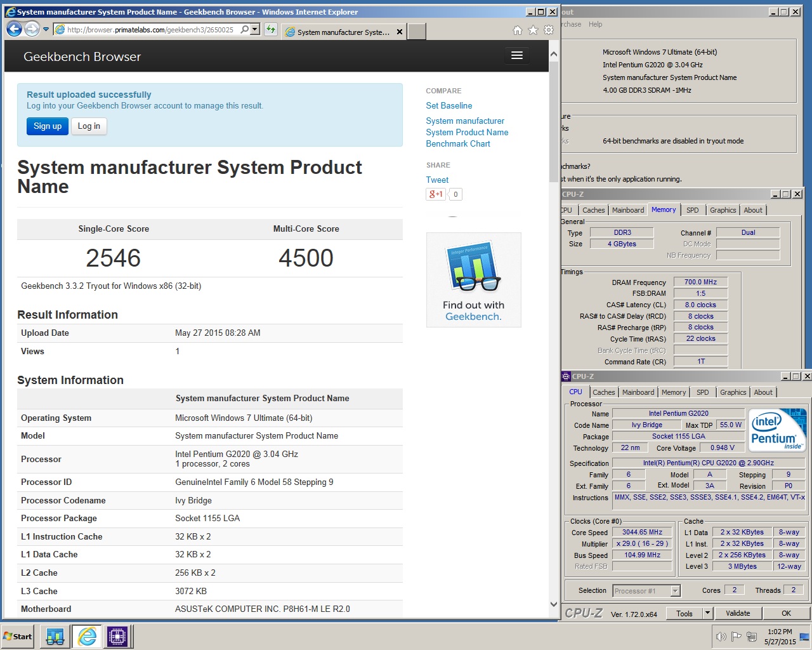Open Graphics tab in lower CPU-Z window
Image resolution: width=812 pixels, height=650 pixels.
click(733, 392)
